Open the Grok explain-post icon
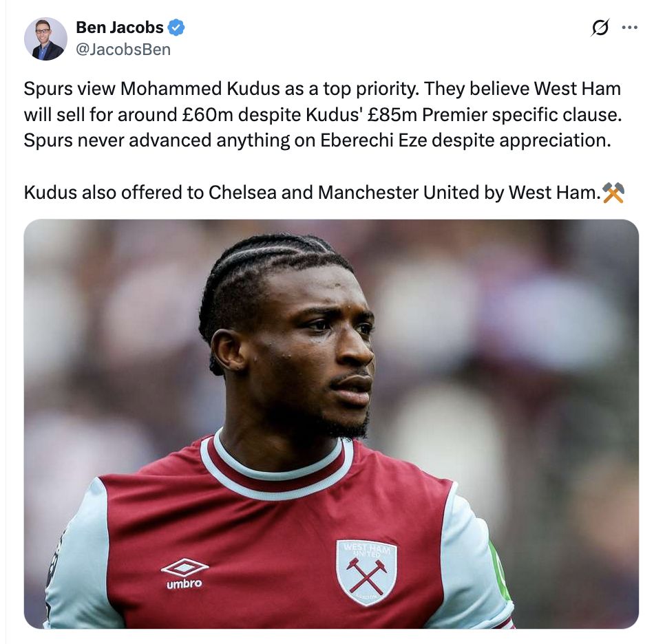The height and width of the screenshot is (644, 654). tap(600, 28)
